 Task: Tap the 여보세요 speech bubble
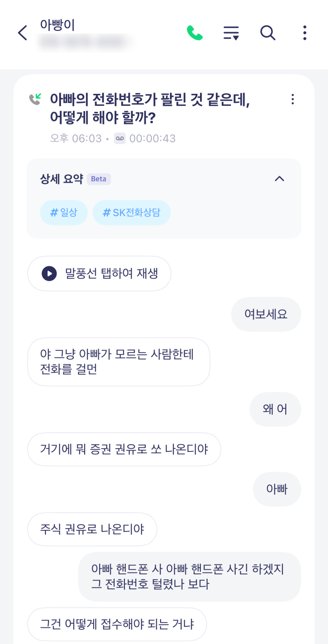pyautogui.click(x=266, y=314)
